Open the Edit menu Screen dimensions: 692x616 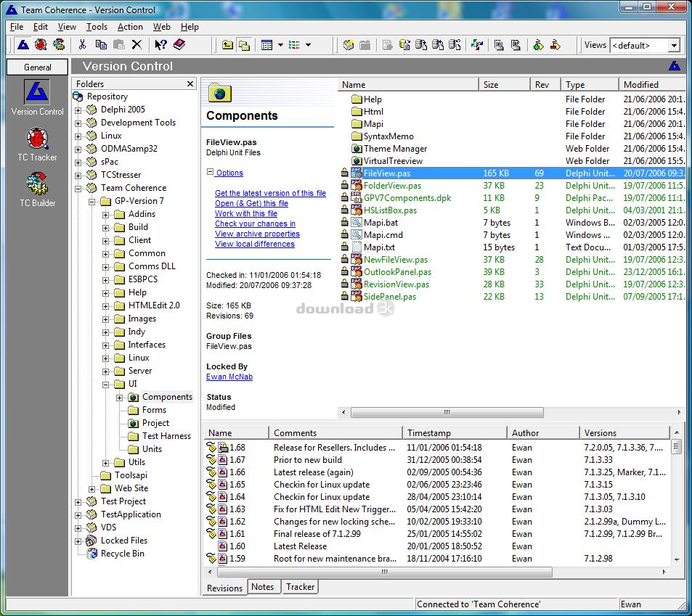coord(40,27)
